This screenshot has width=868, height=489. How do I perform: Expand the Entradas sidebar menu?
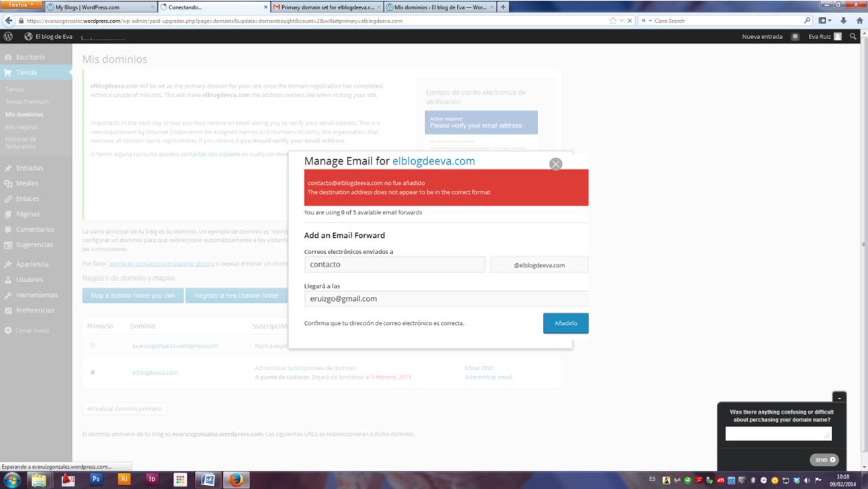(x=30, y=168)
